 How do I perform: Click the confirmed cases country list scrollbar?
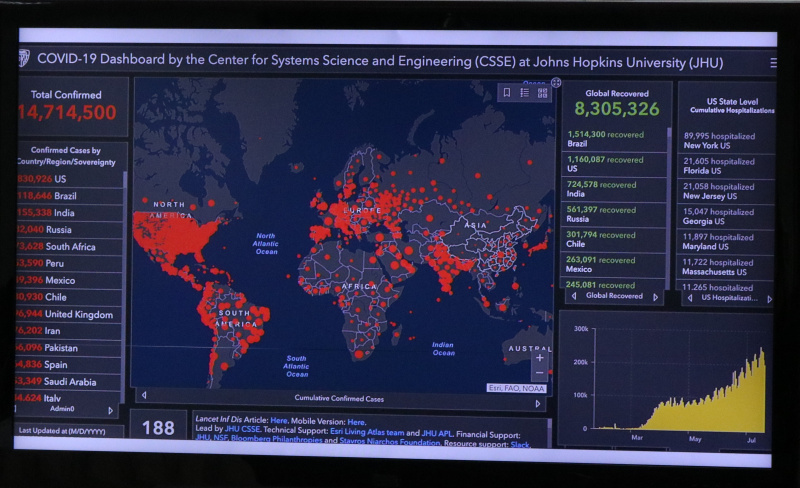pos(125,286)
